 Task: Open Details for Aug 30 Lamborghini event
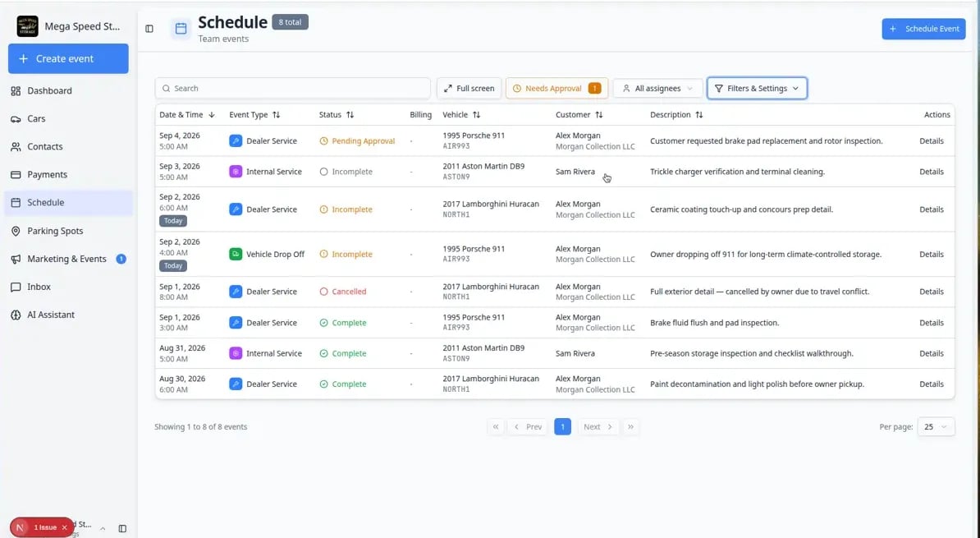tap(932, 384)
